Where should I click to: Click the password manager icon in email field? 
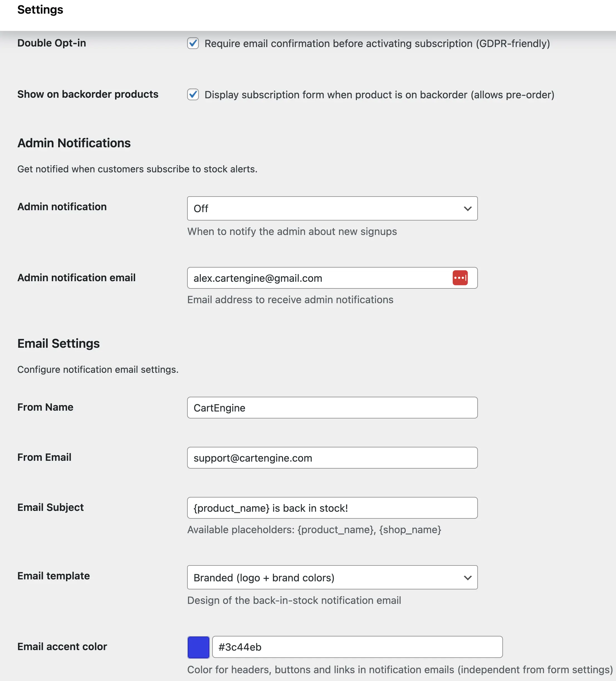click(460, 278)
